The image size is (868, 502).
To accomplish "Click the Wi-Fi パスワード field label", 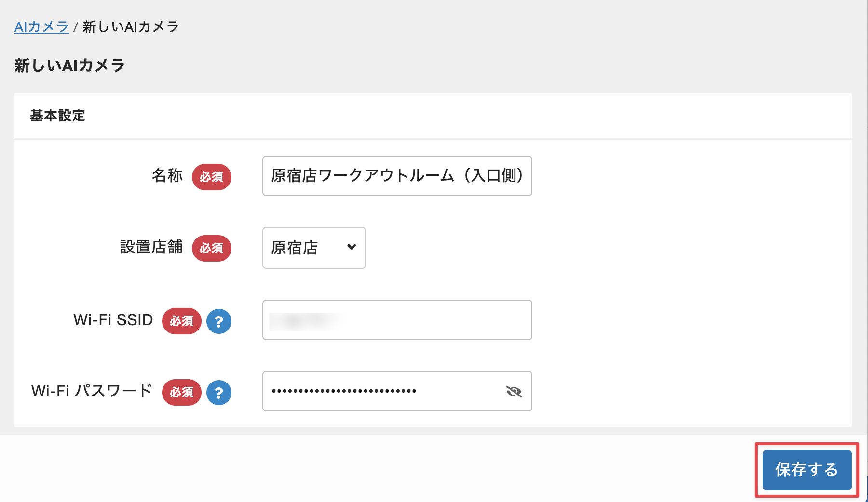I will 92,391.
